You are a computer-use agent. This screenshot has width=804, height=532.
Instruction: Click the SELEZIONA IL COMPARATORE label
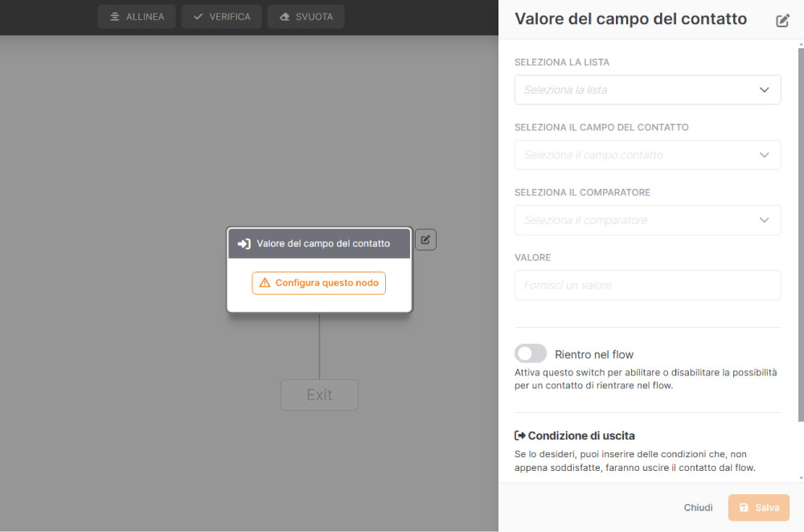pyautogui.click(x=582, y=192)
